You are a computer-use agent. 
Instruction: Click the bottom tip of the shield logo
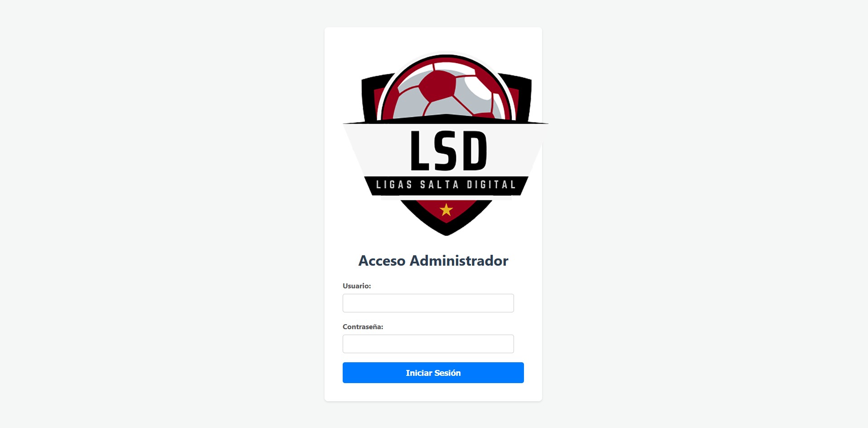point(446,232)
